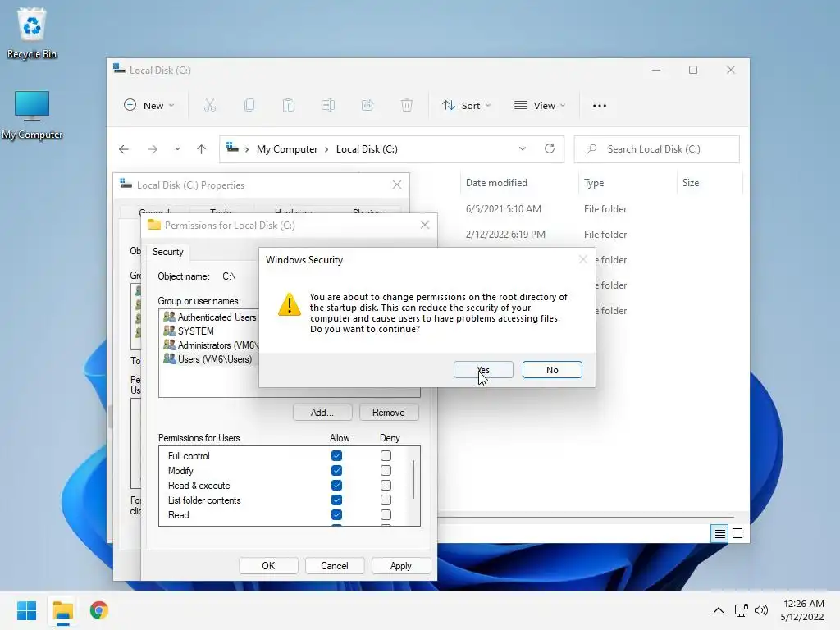This screenshot has height=630, width=840.
Task: Click the Add... button for users
Action: coord(322,413)
